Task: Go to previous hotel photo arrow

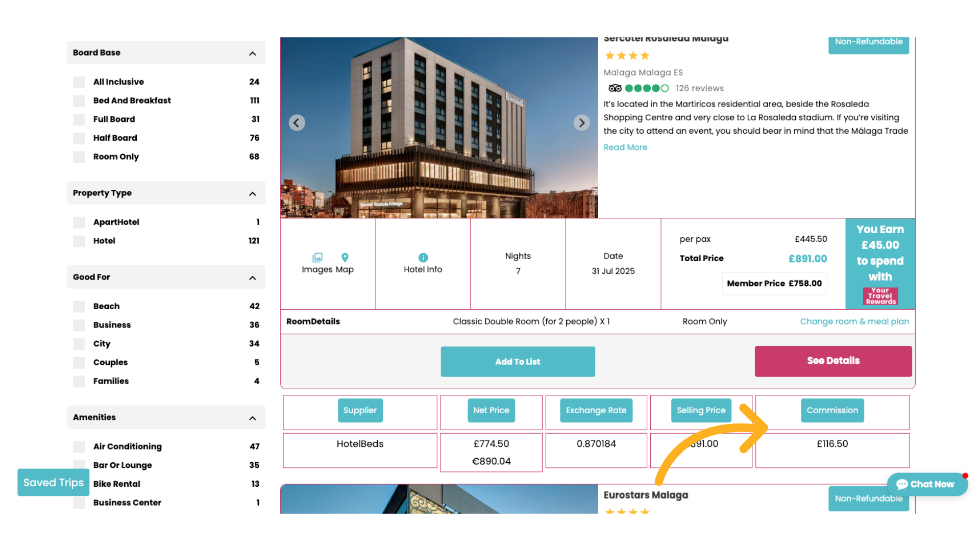Action: 297,123
